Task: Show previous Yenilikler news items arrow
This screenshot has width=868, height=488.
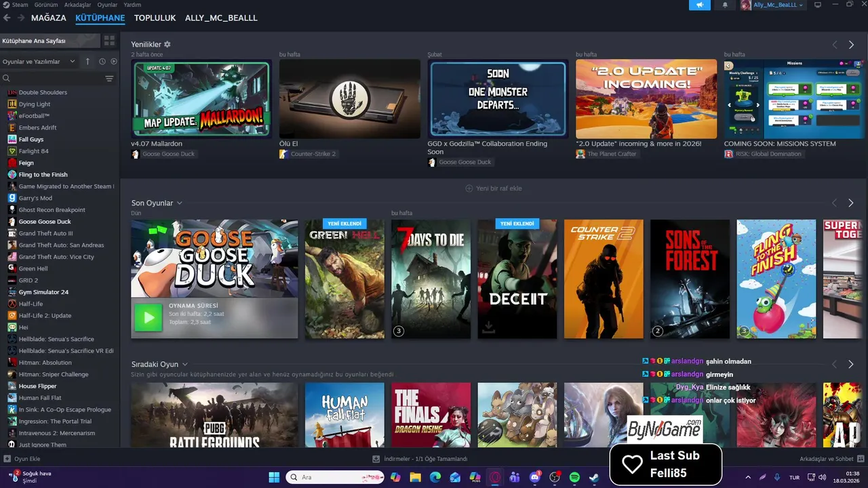Action: [x=835, y=45]
